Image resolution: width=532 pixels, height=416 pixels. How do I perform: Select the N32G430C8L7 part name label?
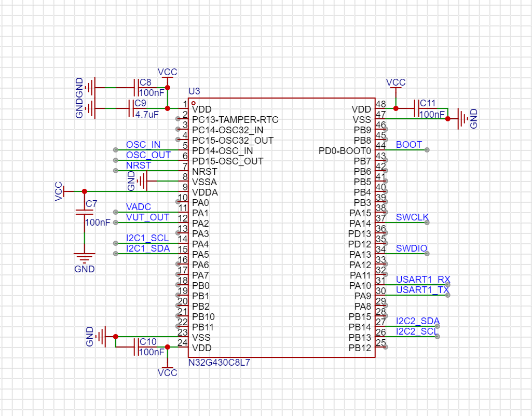click(x=219, y=363)
